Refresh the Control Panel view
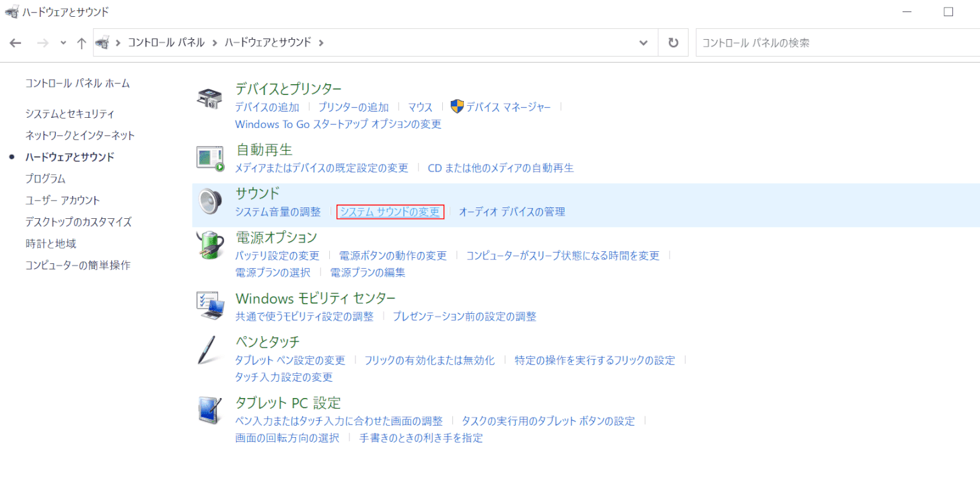Image resolution: width=980 pixels, height=493 pixels. (673, 42)
